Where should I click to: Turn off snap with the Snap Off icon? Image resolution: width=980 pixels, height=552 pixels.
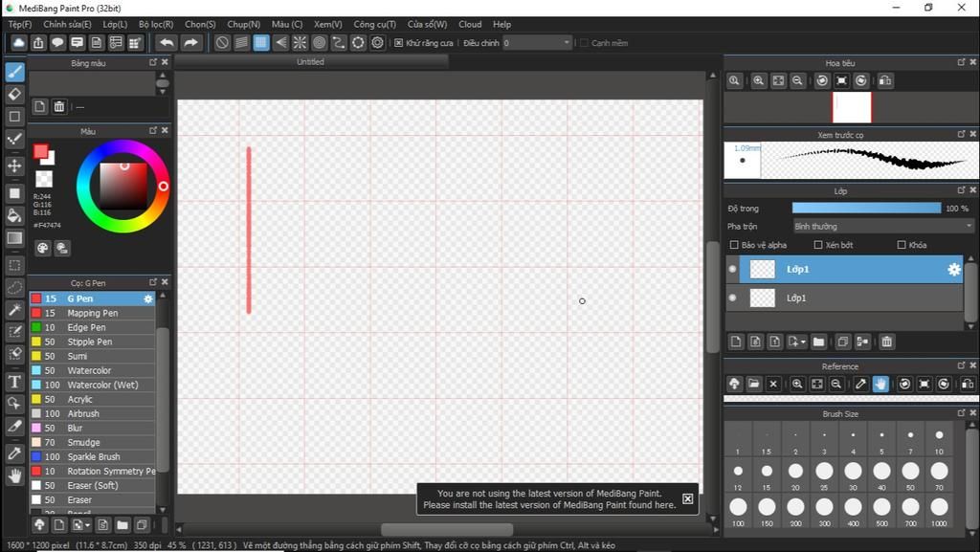click(x=222, y=42)
